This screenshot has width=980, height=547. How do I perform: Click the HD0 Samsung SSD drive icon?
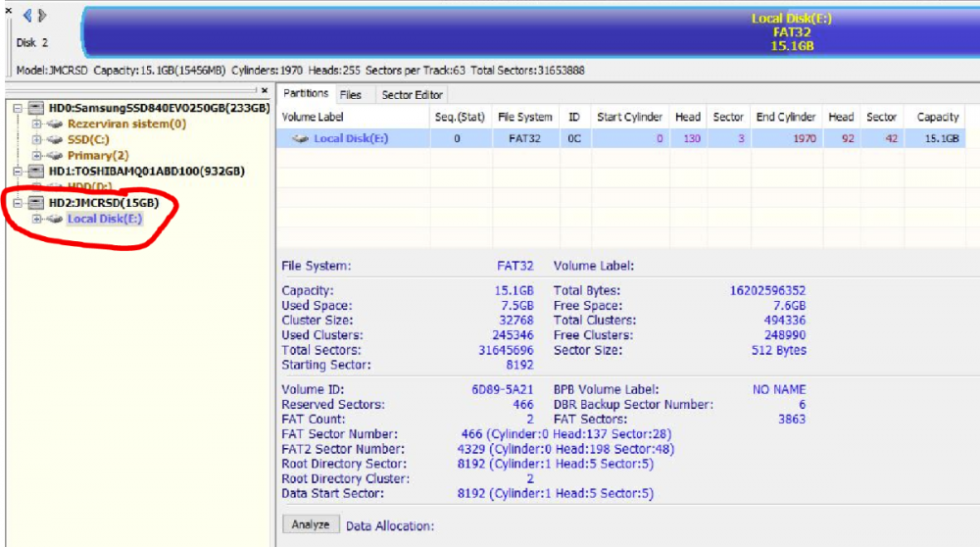click(36, 108)
